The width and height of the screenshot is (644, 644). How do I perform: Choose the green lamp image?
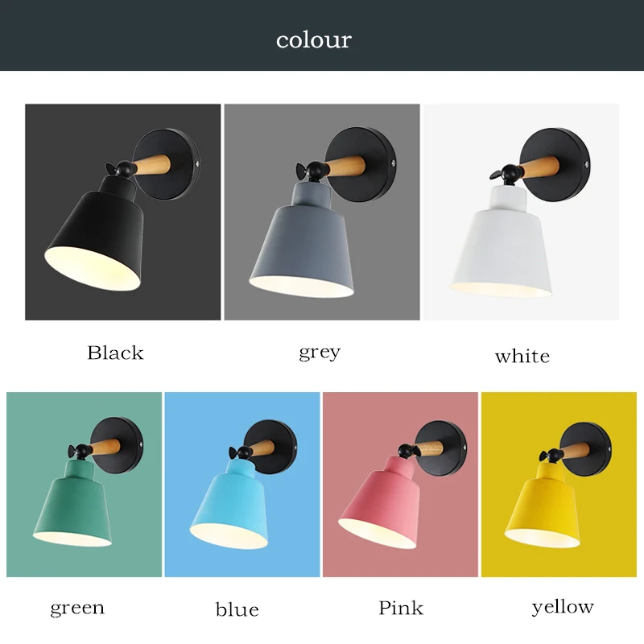[85, 485]
